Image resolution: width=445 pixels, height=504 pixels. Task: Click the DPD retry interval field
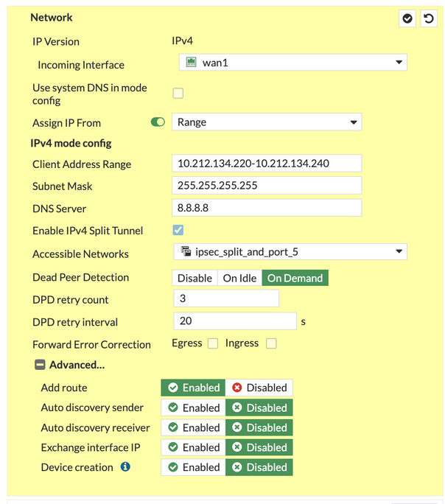point(235,321)
